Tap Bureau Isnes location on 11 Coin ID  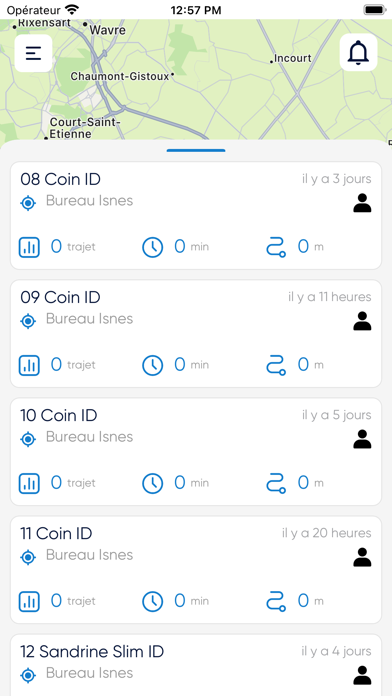point(89,555)
